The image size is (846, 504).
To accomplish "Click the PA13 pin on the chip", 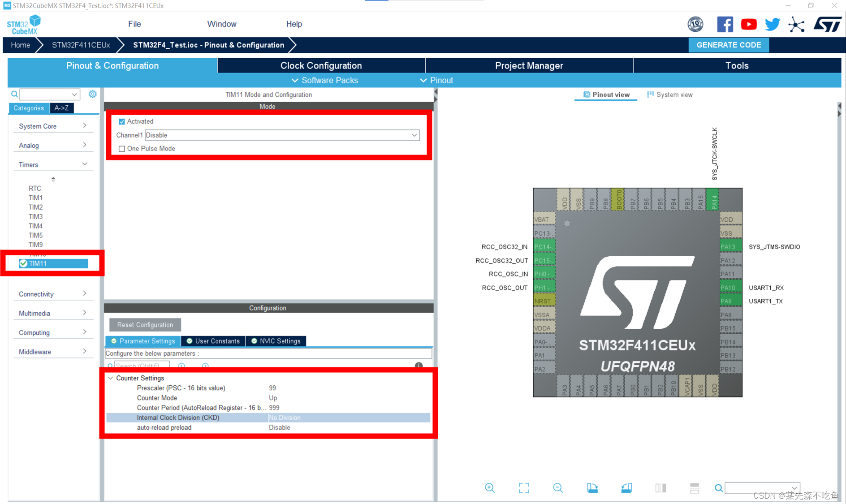I will tap(731, 247).
